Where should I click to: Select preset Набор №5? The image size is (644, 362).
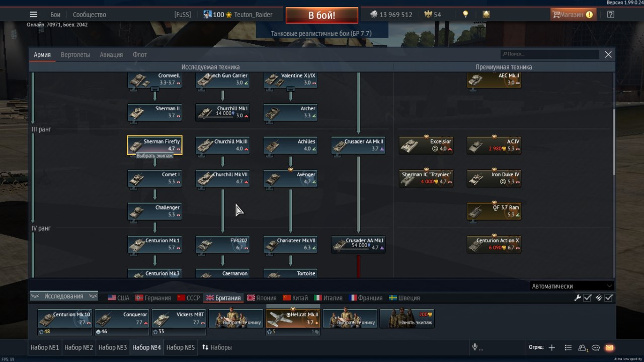point(181,347)
